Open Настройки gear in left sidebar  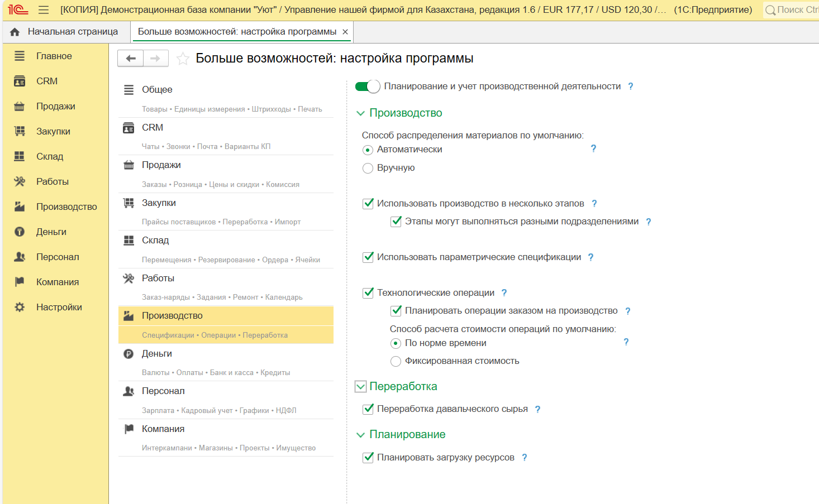[x=59, y=307]
